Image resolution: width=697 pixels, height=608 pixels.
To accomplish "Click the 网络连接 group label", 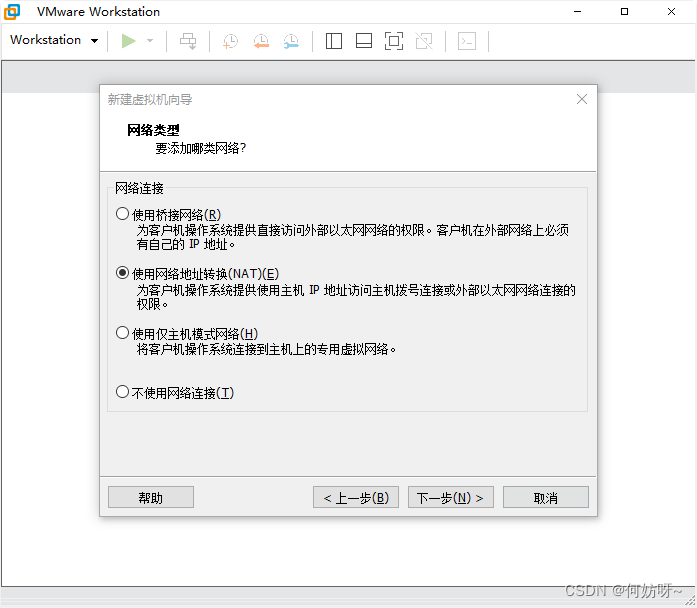I will tap(139, 188).
